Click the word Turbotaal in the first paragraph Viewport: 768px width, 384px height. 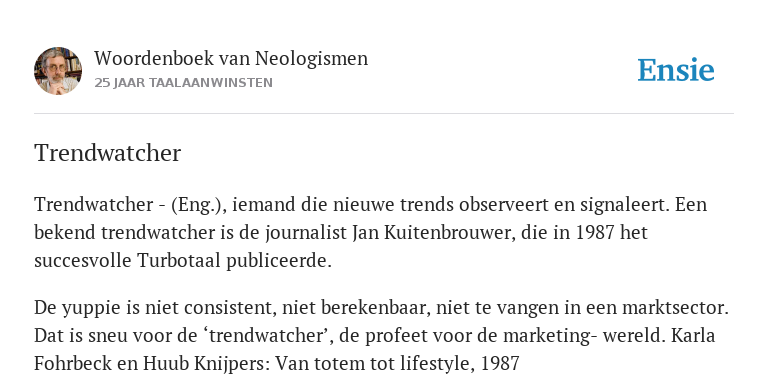pyautogui.click(x=179, y=261)
